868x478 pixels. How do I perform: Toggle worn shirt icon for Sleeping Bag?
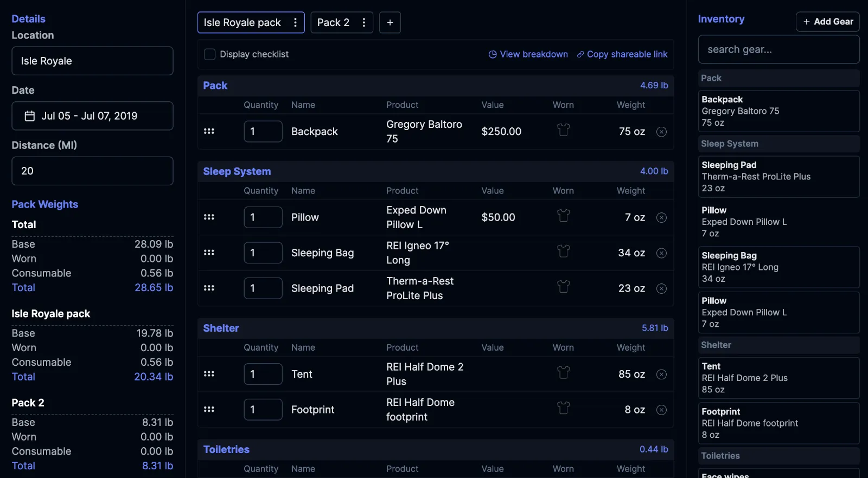point(564,251)
